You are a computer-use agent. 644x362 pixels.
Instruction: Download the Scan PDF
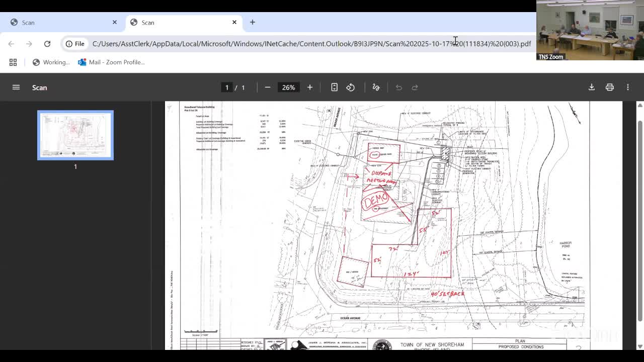click(592, 87)
